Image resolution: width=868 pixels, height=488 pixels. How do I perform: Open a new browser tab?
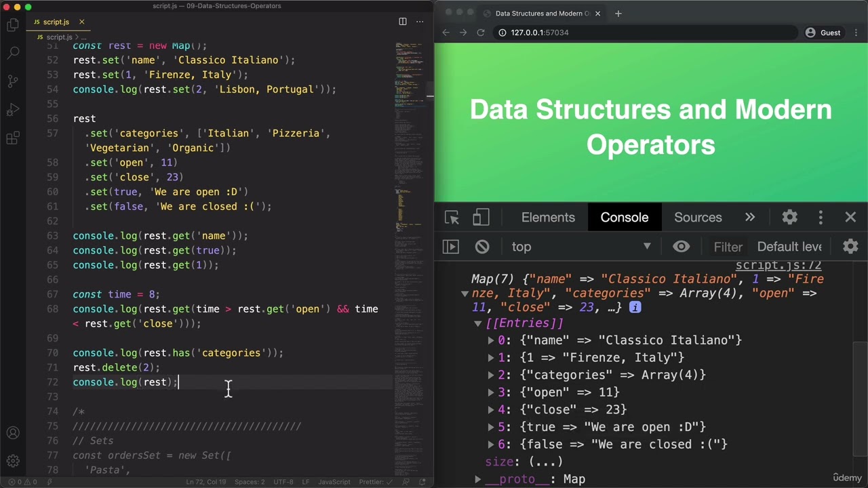point(618,14)
